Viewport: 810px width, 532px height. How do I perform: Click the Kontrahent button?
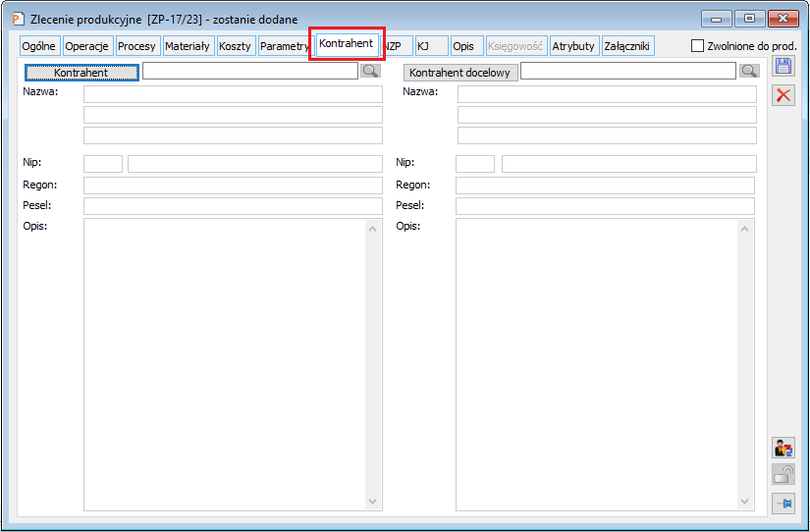(81, 73)
